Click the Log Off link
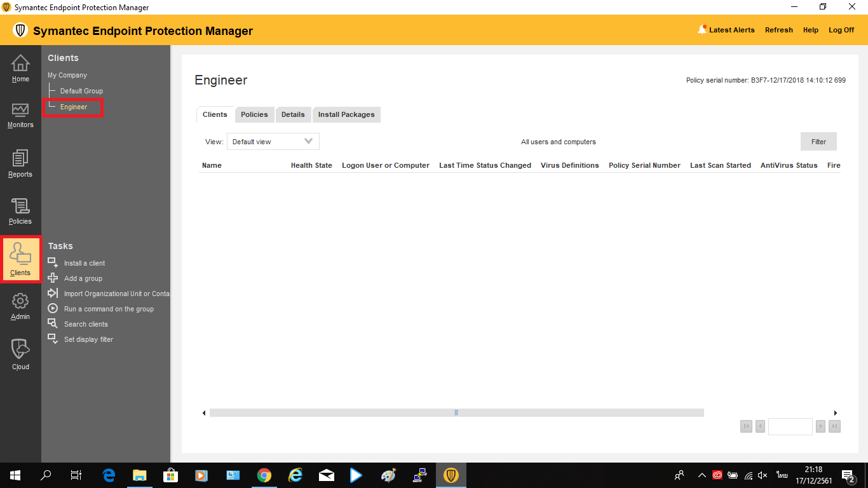Viewport: 868px width, 488px height. point(841,30)
